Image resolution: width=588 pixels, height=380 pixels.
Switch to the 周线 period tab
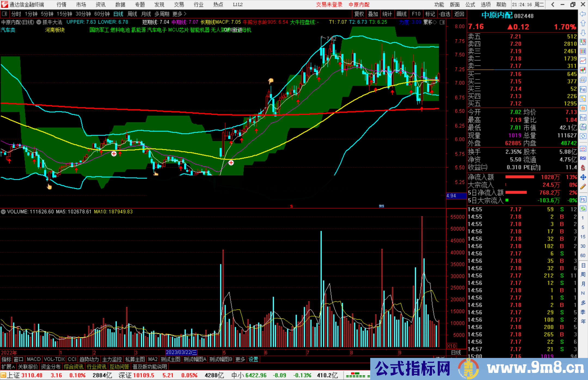pos(133,14)
